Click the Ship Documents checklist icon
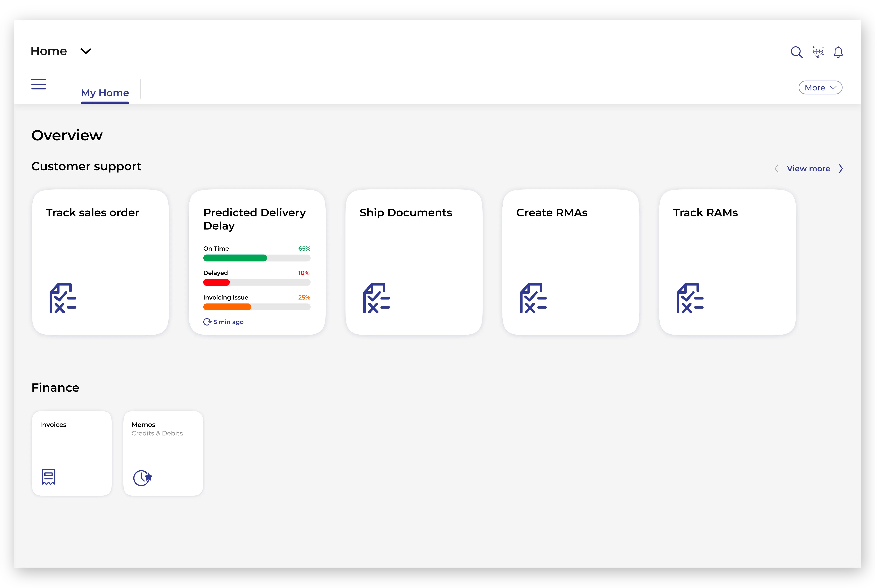 tap(376, 298)
